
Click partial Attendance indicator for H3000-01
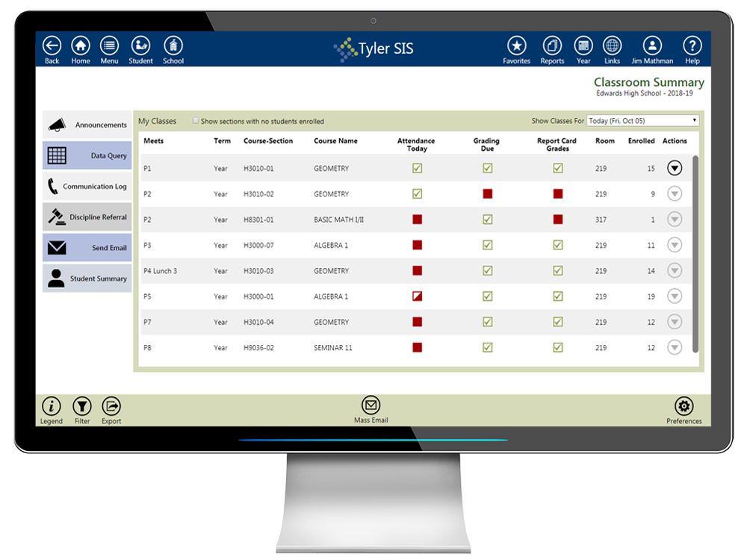418,296
